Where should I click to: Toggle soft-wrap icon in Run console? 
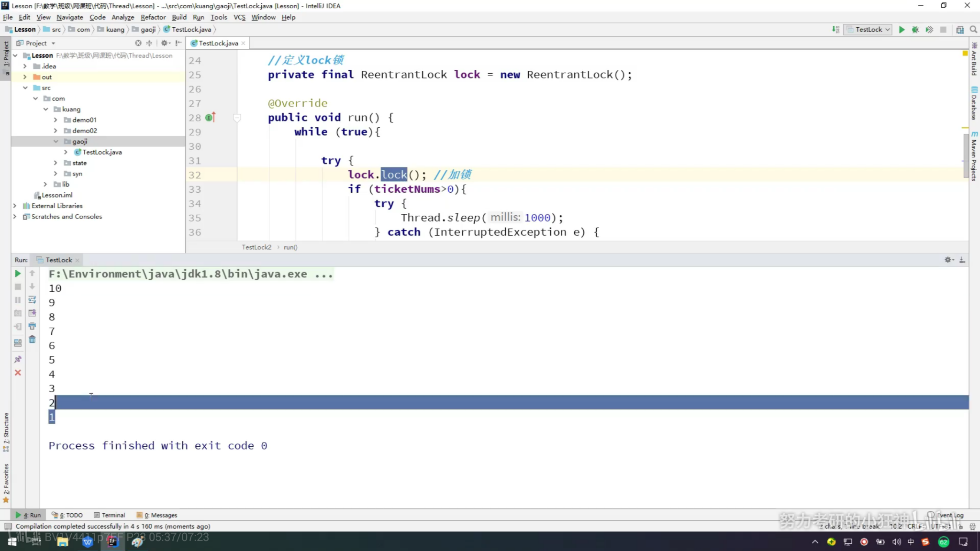tap(32, 300)
